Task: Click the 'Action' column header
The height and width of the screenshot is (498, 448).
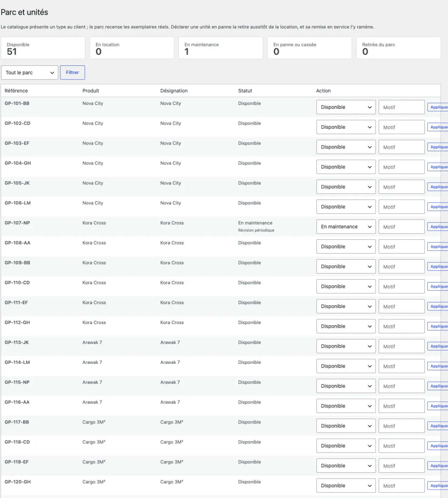Action: [x=323, y=91]
